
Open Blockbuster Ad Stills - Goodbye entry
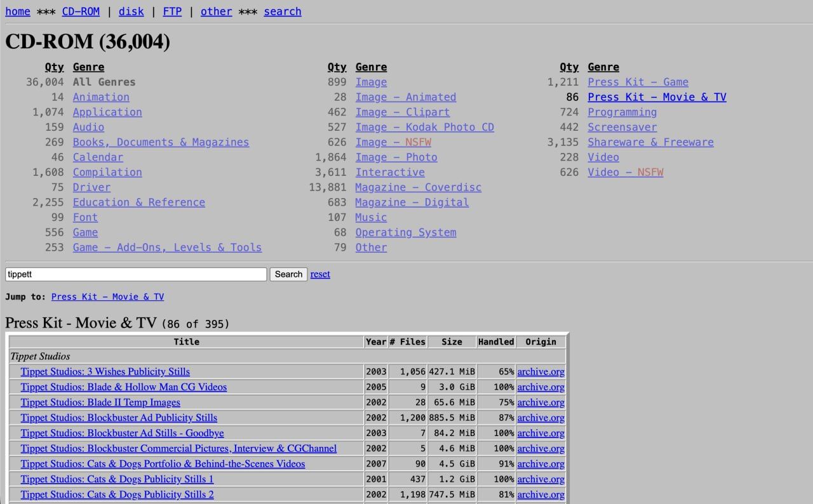pos(122,433)
